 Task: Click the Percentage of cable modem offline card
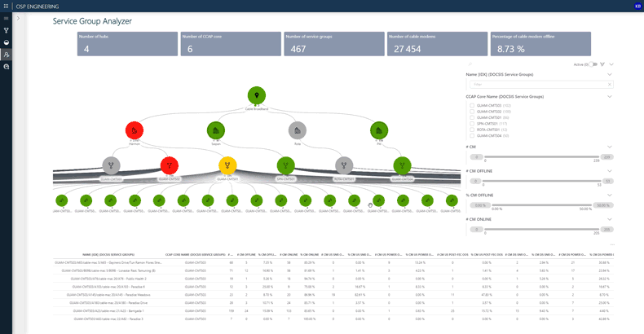pos(540,44)
